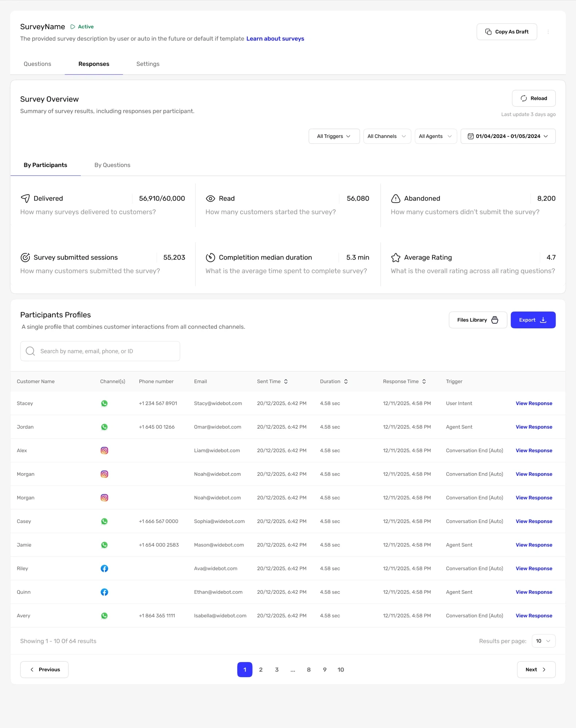Open Learn about surveys link
This screenshot has height=728, width=576.
click(x=275, y=39)
